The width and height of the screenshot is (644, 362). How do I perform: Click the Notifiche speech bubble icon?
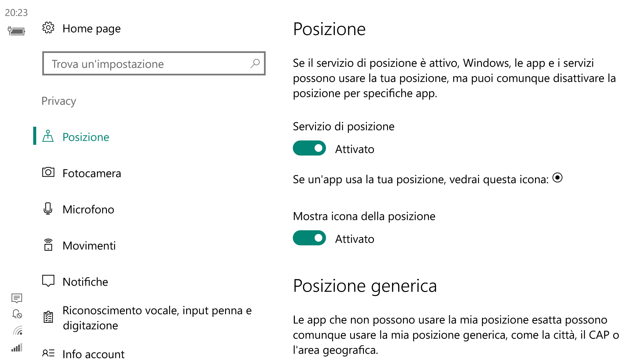[x=48, y=281]
